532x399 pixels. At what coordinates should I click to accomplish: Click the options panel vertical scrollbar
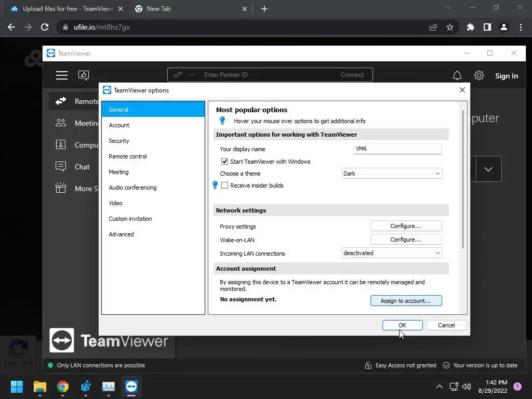[x=463, y=179]
